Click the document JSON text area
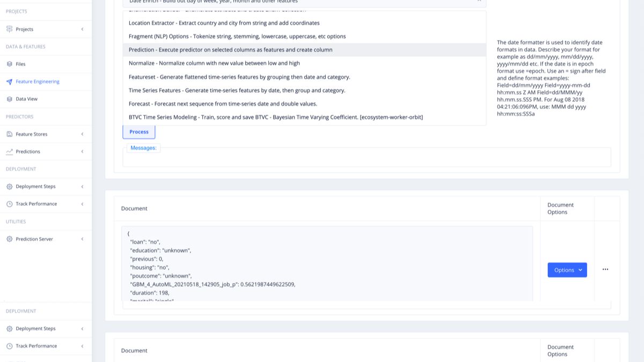The image size is (644, 362). click(x=327, y=263)
